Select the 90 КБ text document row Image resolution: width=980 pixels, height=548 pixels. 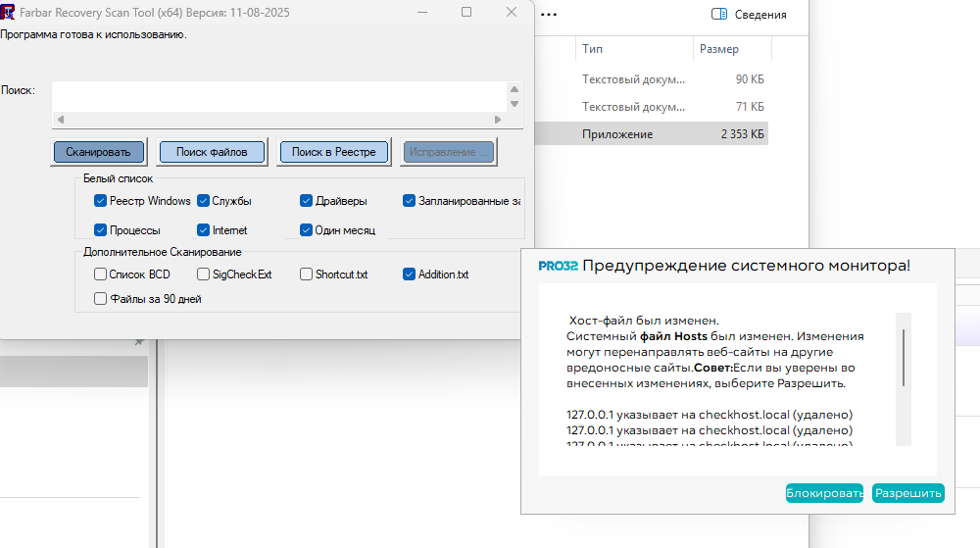(x=652, y=79)
